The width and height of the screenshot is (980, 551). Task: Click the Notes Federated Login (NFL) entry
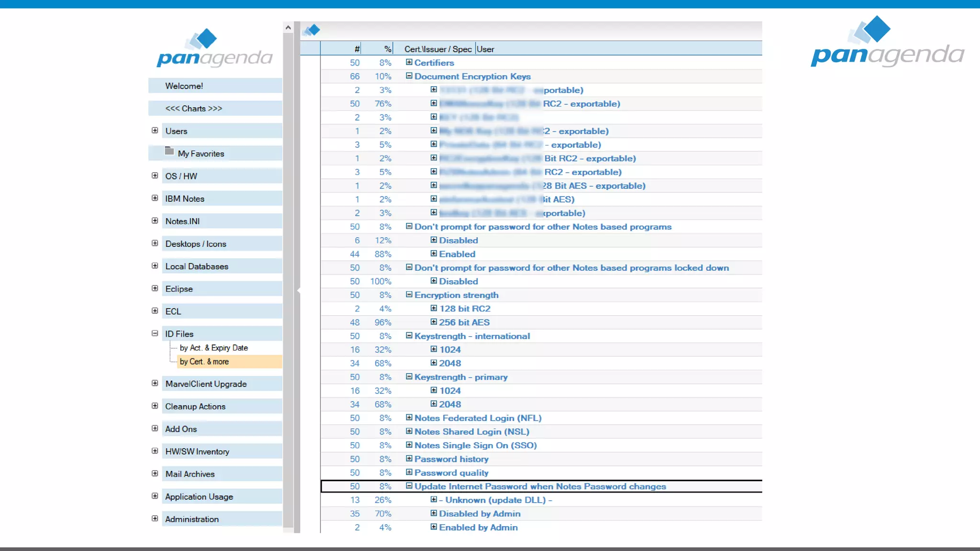[x=478, y=418]
